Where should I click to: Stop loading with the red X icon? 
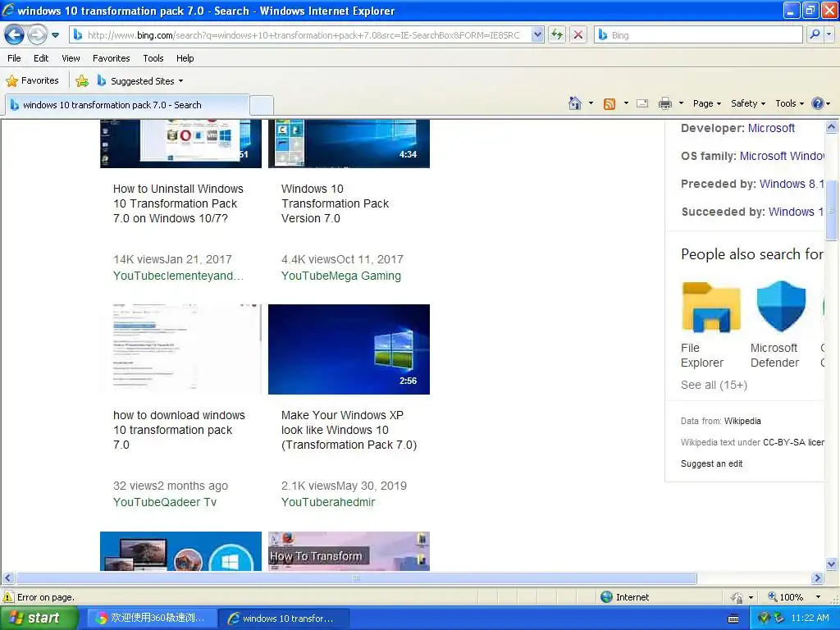(578, 35)
